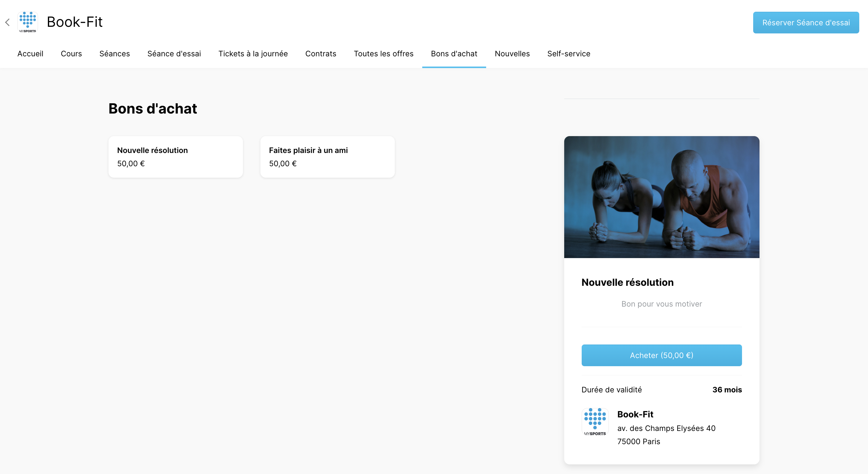Image resolution: width=868 pixels, height=474 pixels.
Task: Click the Réserver Séance d'essai button
Action: [806, 23]
